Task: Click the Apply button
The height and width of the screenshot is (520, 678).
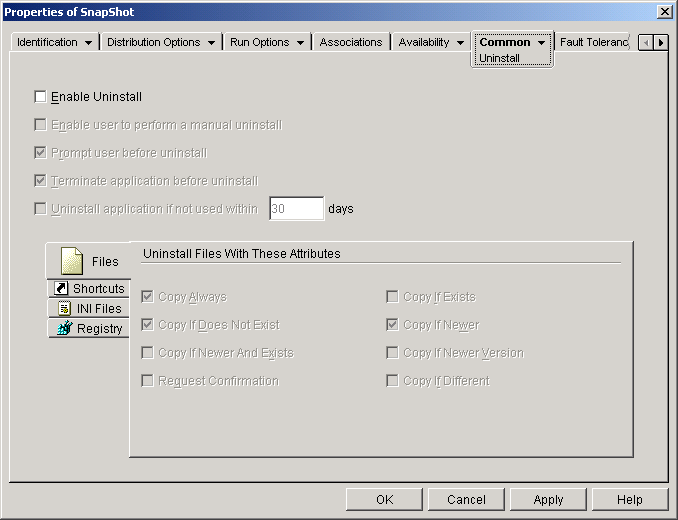Action: click(548, 500)
